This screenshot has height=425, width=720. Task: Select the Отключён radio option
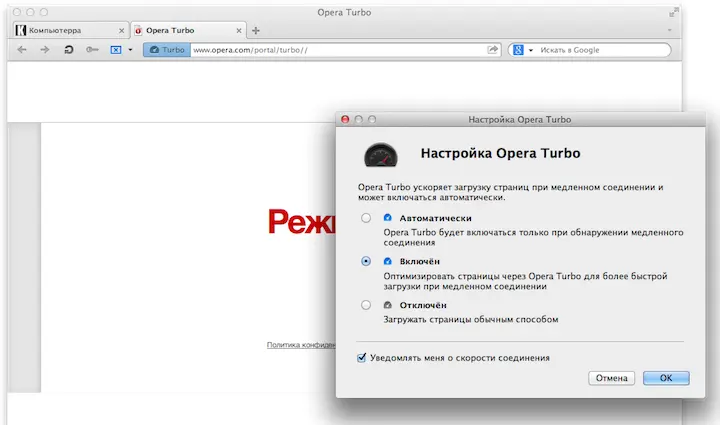[x=366, y=305]
